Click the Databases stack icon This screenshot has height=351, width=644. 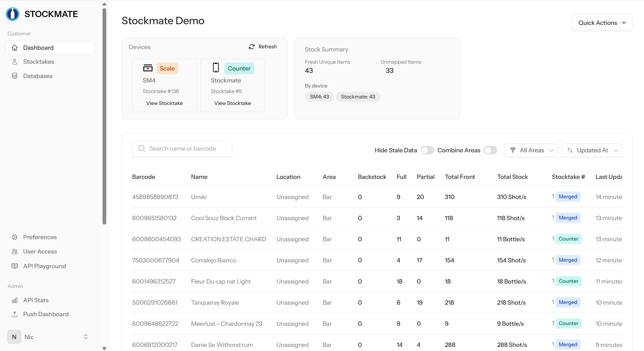tap(15, 76)
